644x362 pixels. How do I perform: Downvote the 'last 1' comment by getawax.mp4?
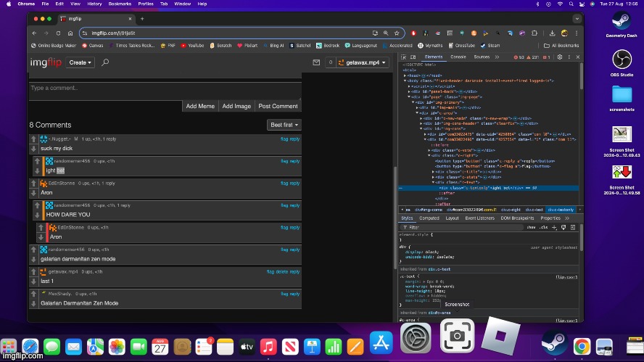pyautogui.click(x=33, y=281)
